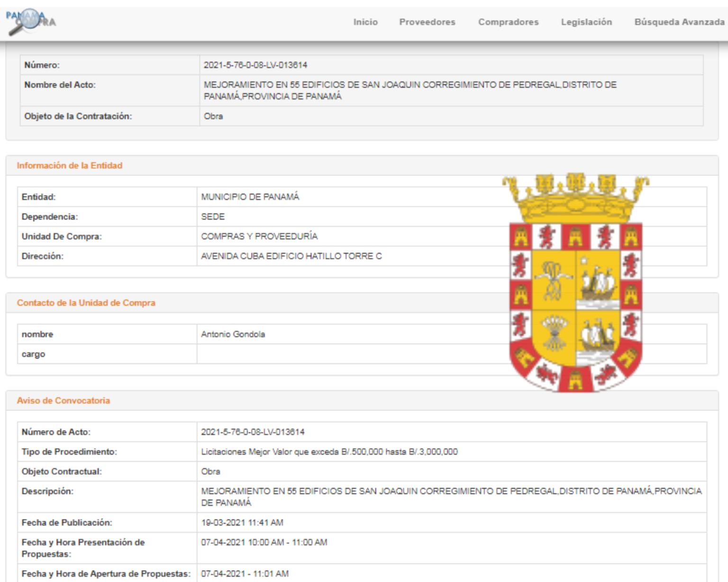728x582 pixels.
Task: Open the Legislación menu
Action: 586,22
